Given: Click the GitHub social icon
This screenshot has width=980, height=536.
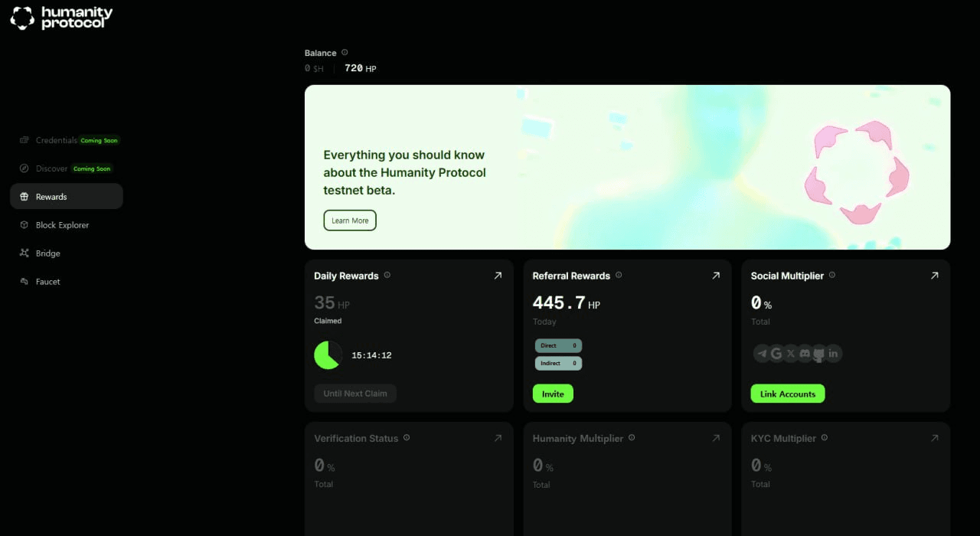Looking at the screenshot, I should (x=819, y=353).
